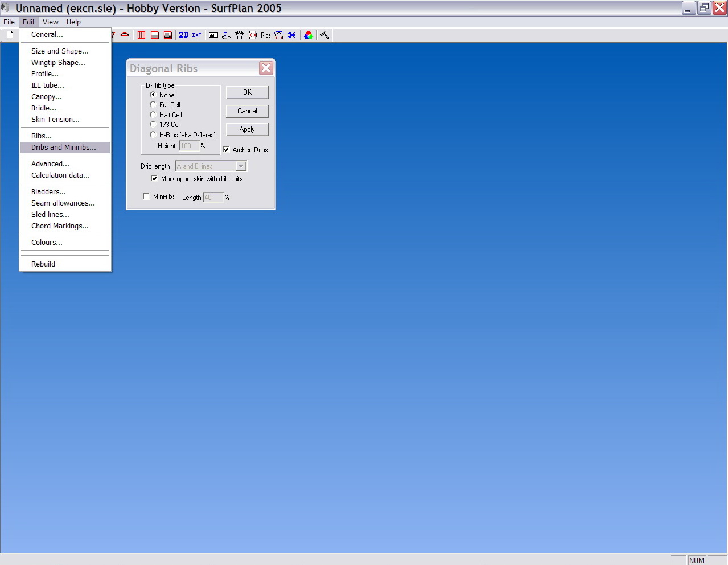Open the RGB colours circle icon
This screenshot has height=565, width=728.
(308, 35)
